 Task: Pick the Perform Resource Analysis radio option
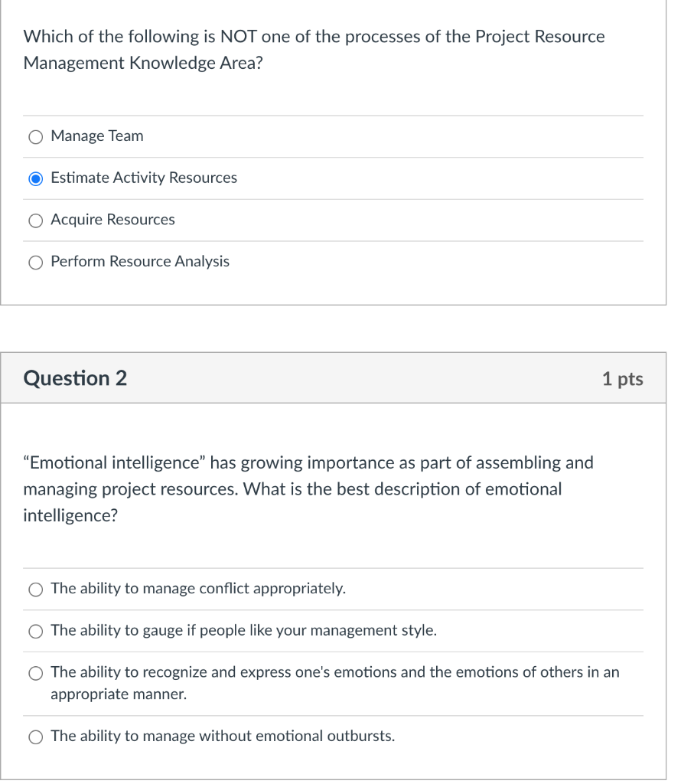pos(35,263)
